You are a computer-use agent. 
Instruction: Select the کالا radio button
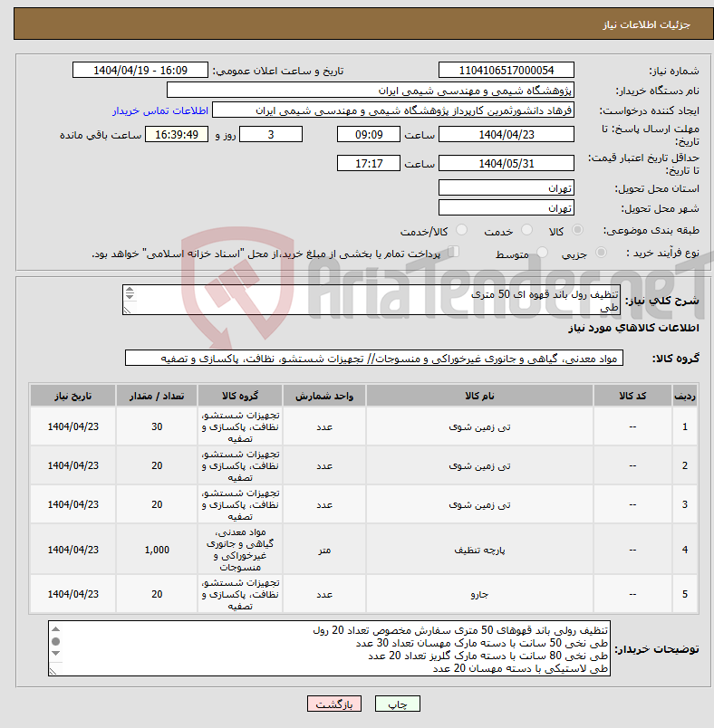click(x=578, y=230)
